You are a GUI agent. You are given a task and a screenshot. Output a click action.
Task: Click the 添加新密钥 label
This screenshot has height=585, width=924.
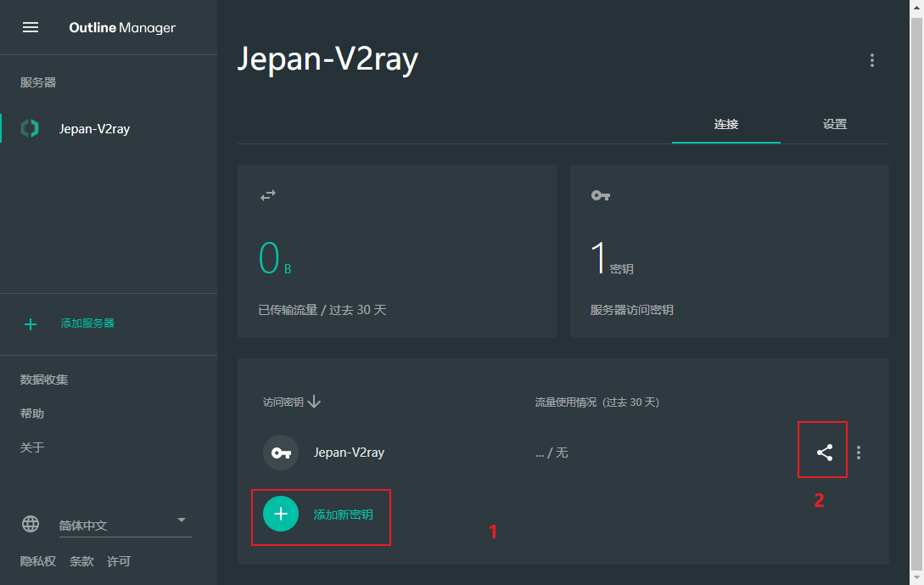pos(343,515)
